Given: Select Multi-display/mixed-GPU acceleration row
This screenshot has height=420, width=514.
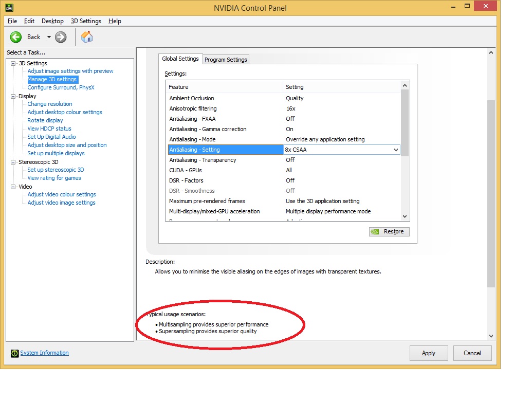Looking at the screenshot, I should coord(284,211).
